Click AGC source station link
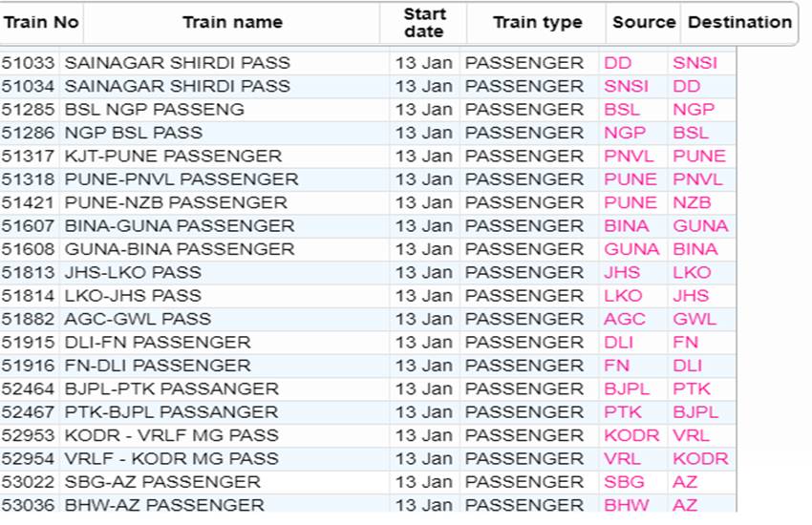Viewport: 812px width, 525px height. click(x=624, y=319)
